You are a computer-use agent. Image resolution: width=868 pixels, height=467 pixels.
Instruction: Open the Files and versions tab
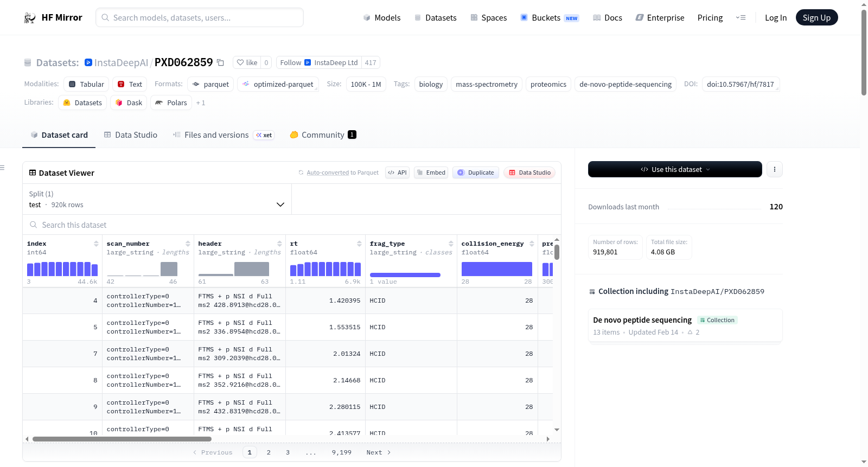(x=224, y=135)
